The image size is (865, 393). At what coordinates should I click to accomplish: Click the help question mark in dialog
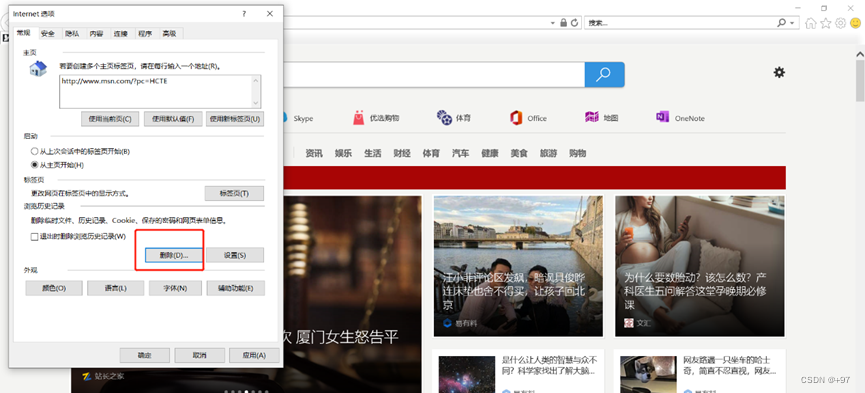click(x=244, y=14)
